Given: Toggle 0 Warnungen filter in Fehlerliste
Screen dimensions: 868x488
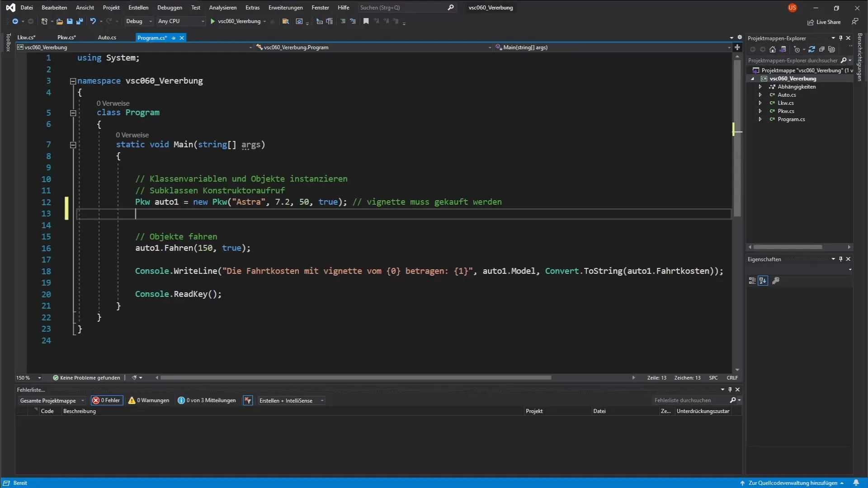Looking at the screenshot, I should (x=149, y=400).
